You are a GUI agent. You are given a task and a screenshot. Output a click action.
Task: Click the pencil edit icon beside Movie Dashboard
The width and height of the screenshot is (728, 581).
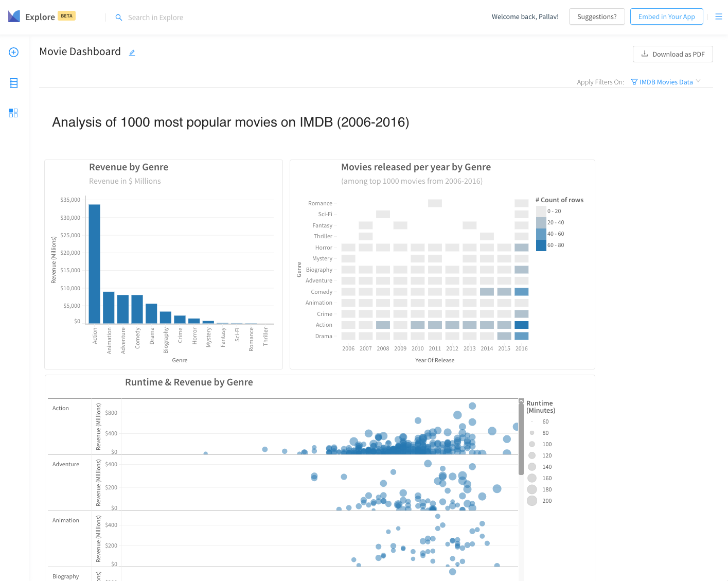coord(132,52)
